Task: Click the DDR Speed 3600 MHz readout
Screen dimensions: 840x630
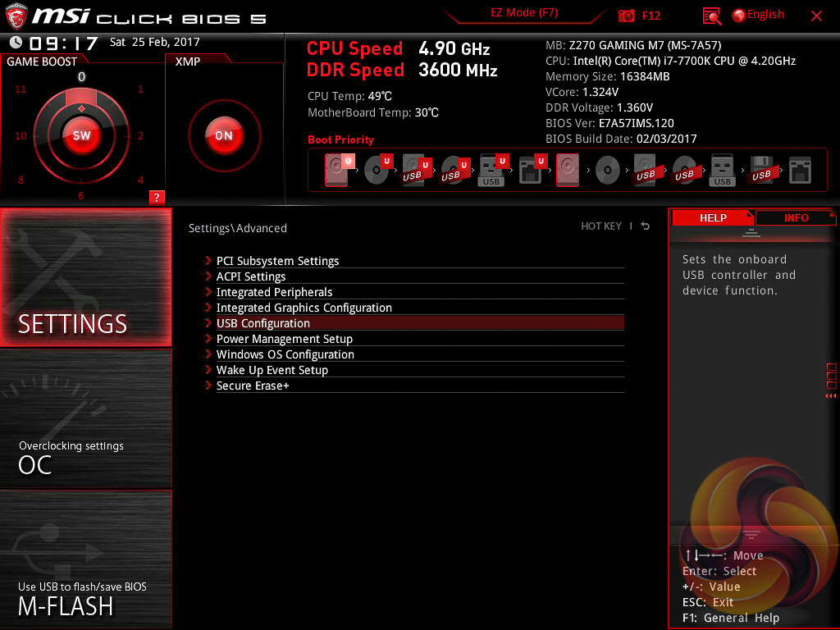Action: [402, 71]
